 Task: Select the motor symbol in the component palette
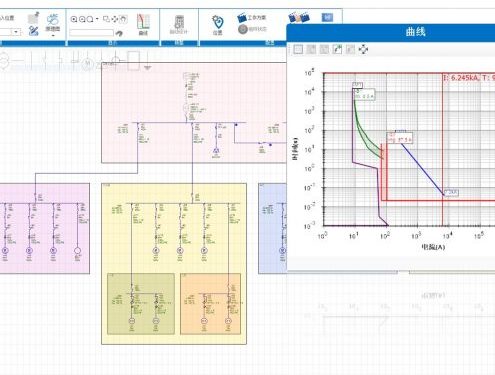tap(87, 63)
